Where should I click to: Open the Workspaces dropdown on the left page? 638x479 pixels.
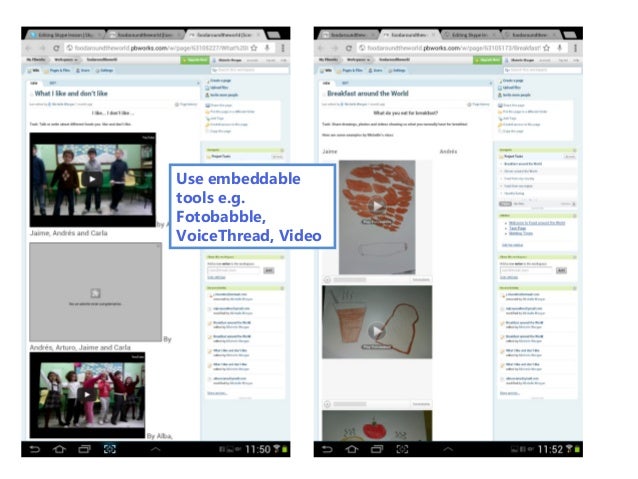pyautogui.click(x=66, y=60)
